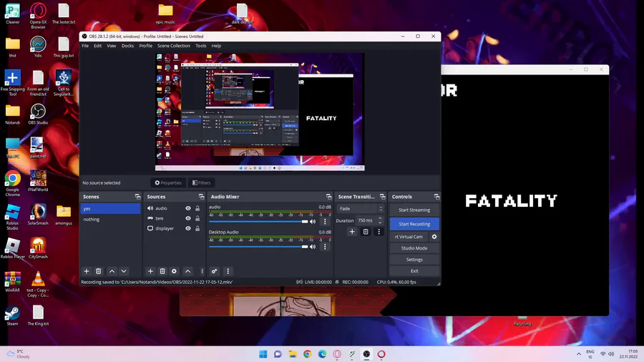Image resolution: width=644 pixels, height=362 pixels.
Task: Open options dots for Desktop Audio channel
Action: [325, 247]
